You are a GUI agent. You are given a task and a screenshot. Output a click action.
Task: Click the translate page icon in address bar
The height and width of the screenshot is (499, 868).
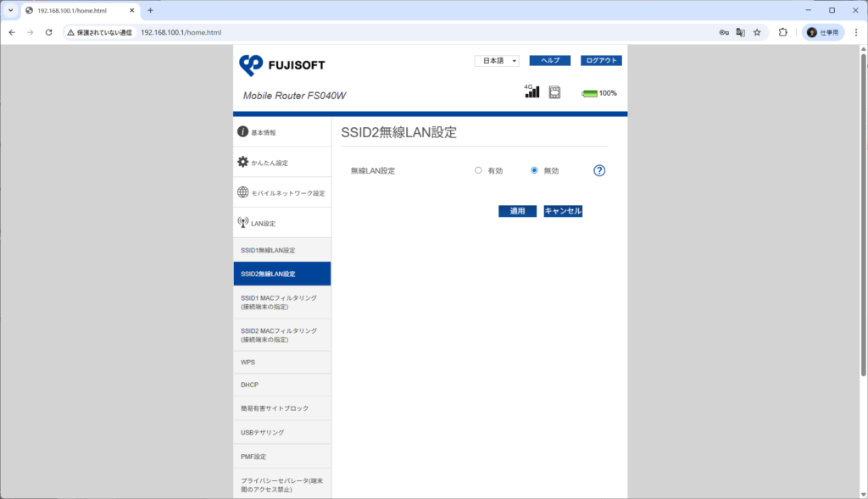click(740, 32)
